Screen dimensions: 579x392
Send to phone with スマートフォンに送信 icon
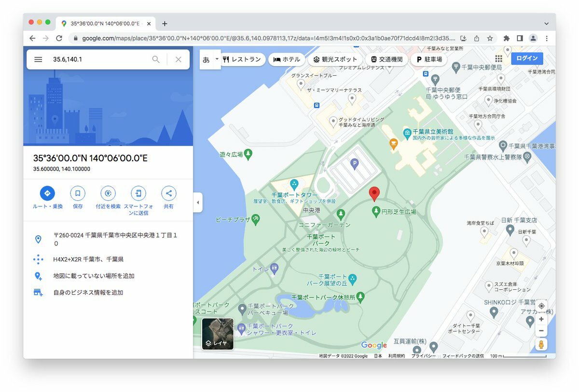(x=138, y=193)
